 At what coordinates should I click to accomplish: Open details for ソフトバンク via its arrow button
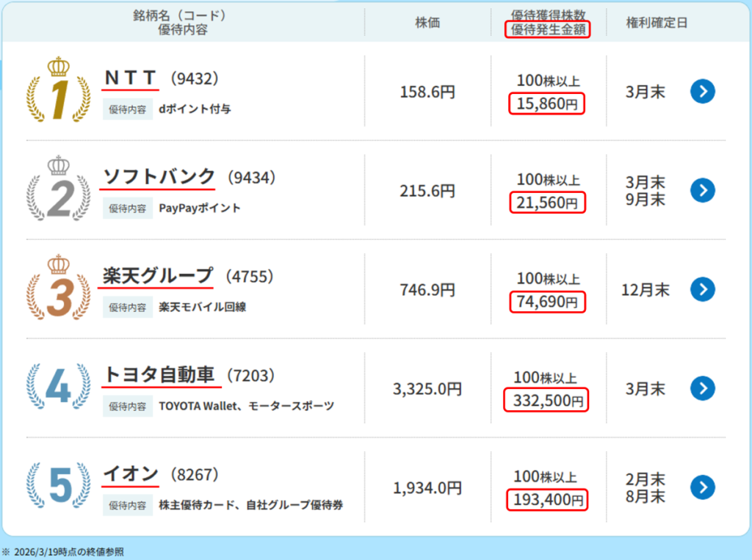[703, 190]
